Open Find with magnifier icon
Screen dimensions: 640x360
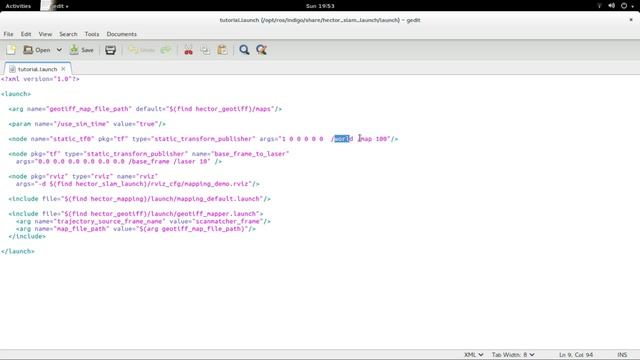(x=244, y=50)
